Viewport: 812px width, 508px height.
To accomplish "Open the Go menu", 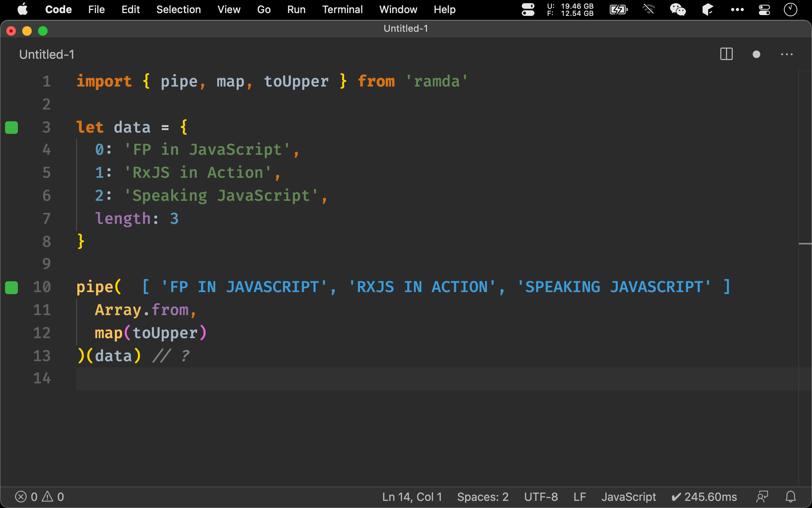I will (x=264, y=9).
